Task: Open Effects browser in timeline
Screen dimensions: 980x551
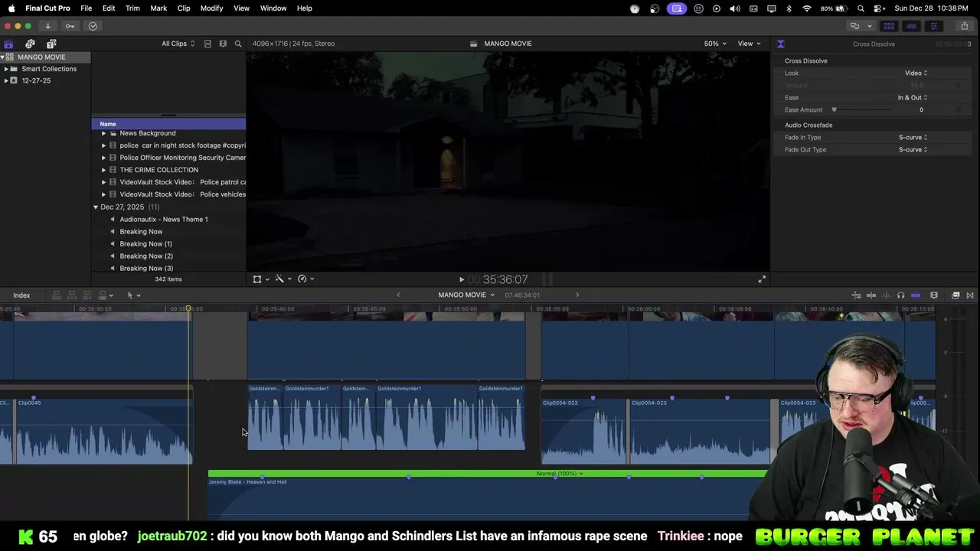Action: [955, 295]
